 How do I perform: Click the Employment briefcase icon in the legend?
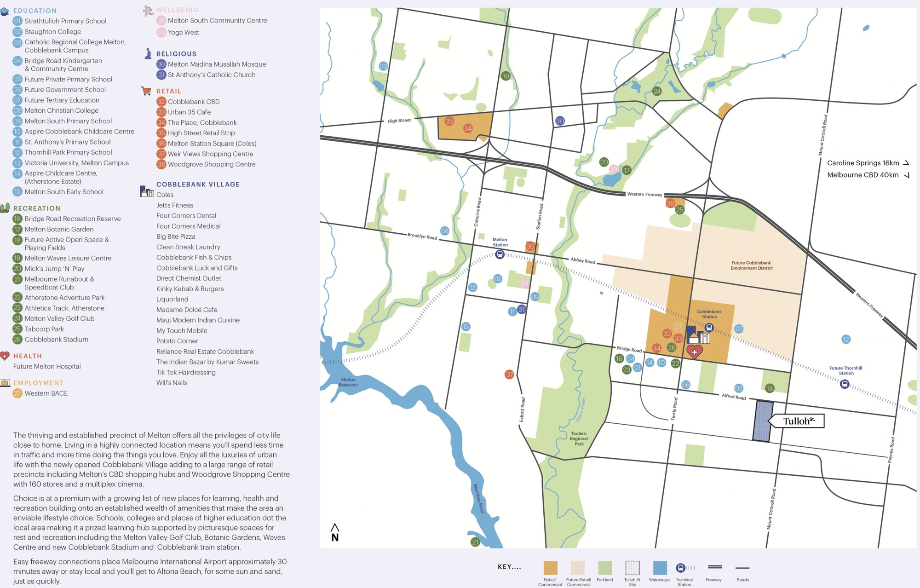5,382
